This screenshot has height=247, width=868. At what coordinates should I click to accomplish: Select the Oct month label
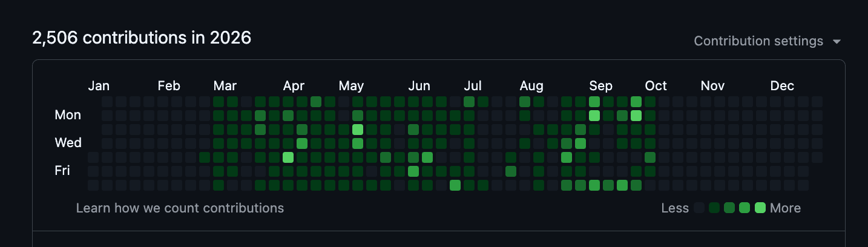coord(656,86)
